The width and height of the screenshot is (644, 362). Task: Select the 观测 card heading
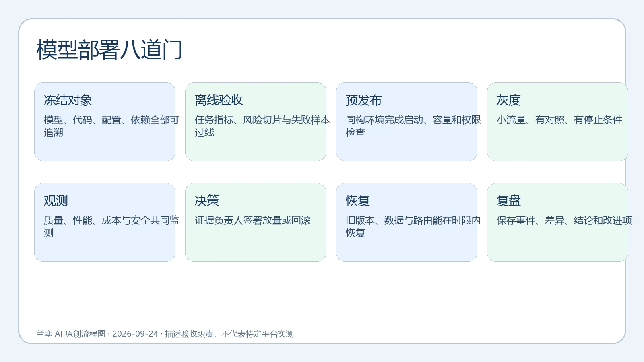point(56,201)
